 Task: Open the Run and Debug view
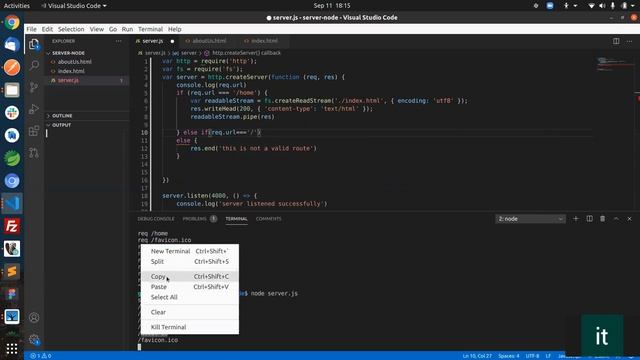click(34, 109)
